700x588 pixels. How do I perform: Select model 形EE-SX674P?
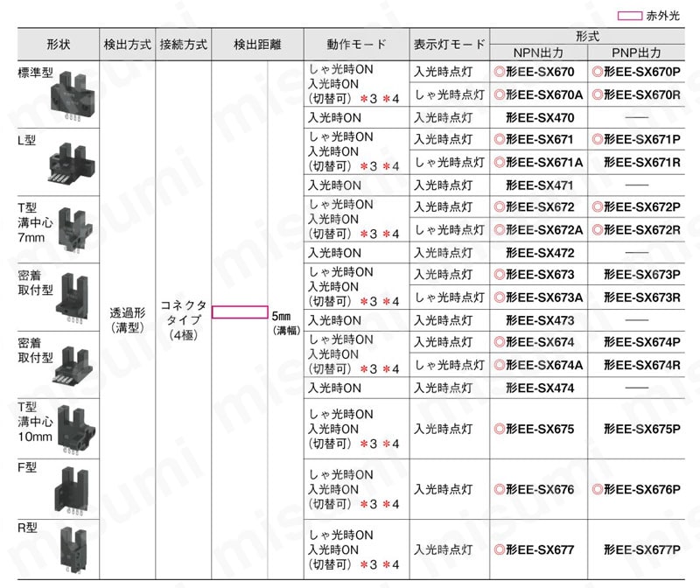point(642,342)
